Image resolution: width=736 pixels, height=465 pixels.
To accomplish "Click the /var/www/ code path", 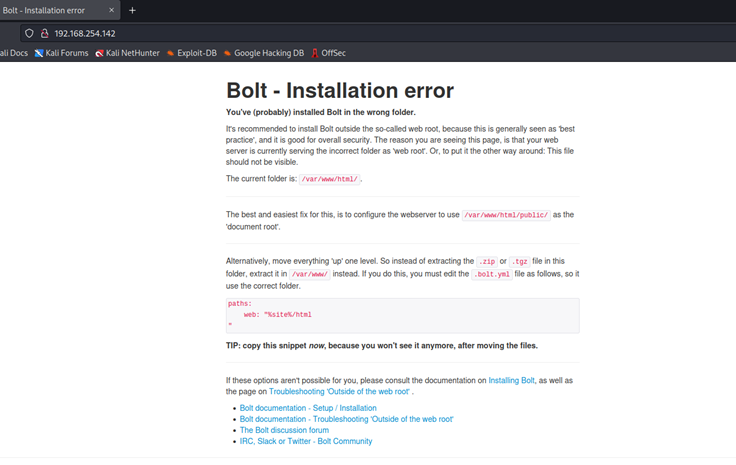I will pyautogui.click(x=310, y=274).
